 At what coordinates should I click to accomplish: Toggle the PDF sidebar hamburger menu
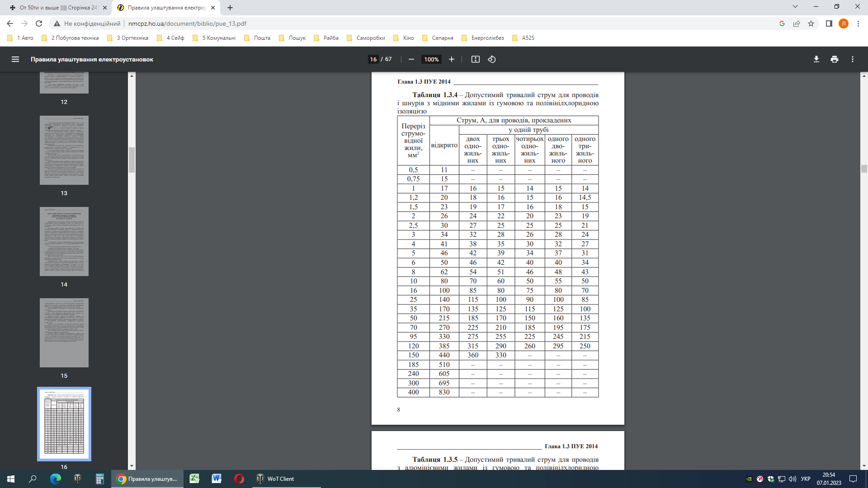click(x=15, y=59)
